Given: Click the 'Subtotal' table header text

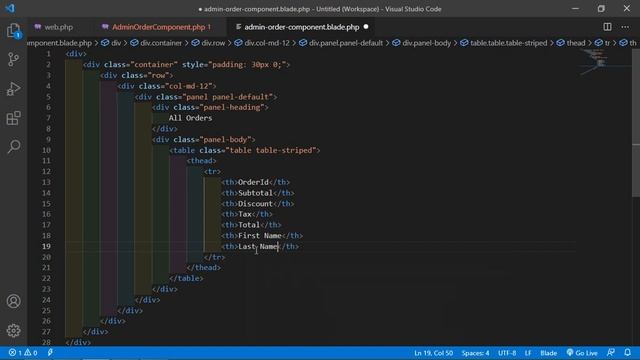Looking at the screenshot, I should tap(255, 193).
